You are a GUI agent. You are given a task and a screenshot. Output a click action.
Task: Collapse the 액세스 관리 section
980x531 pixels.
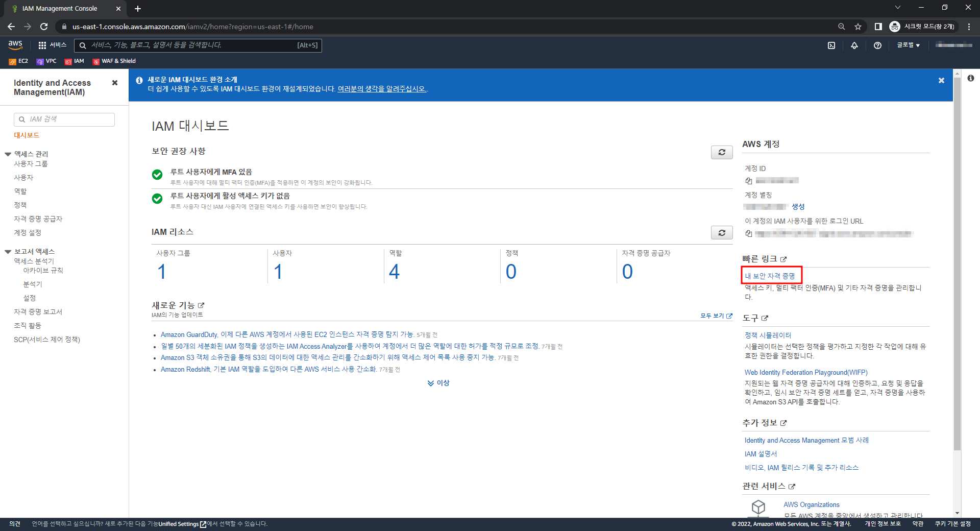tap(8, 154)
